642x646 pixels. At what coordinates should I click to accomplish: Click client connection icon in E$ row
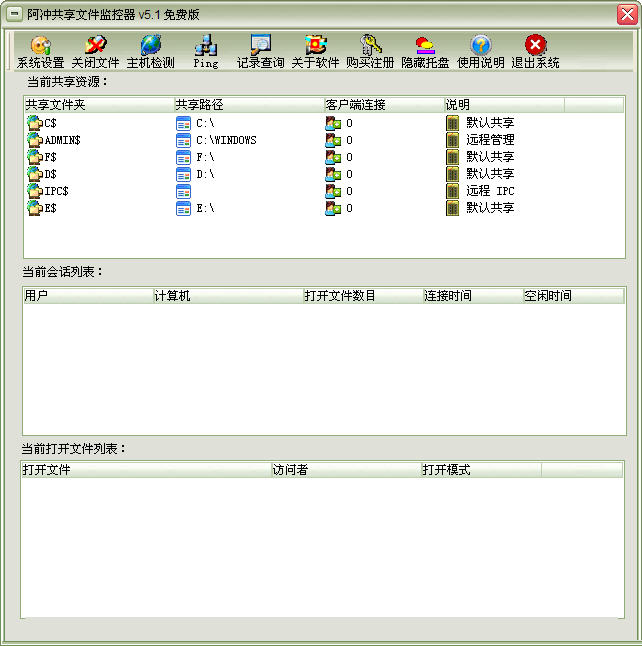[333, 208]
